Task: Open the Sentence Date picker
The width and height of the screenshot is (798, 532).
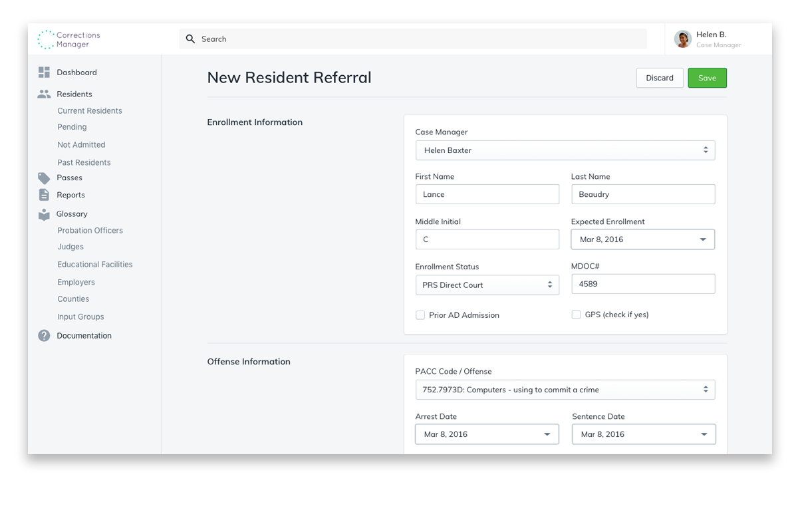Action: click(644, 434)
